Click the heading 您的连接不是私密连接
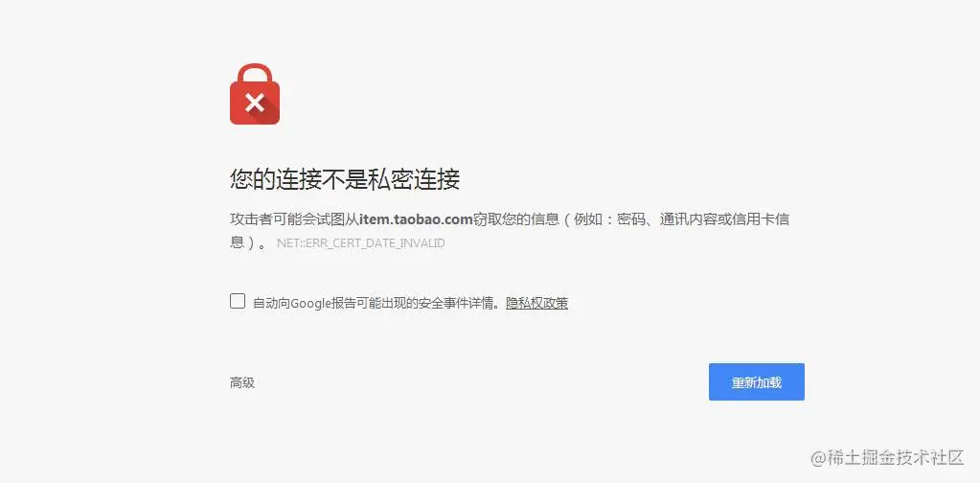Screen dimensions: 980x483 pyautogui.click(x=344, y=179)
